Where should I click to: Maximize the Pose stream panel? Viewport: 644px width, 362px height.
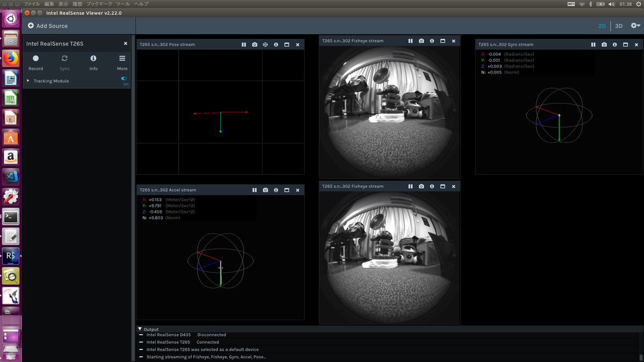point(287,45)
